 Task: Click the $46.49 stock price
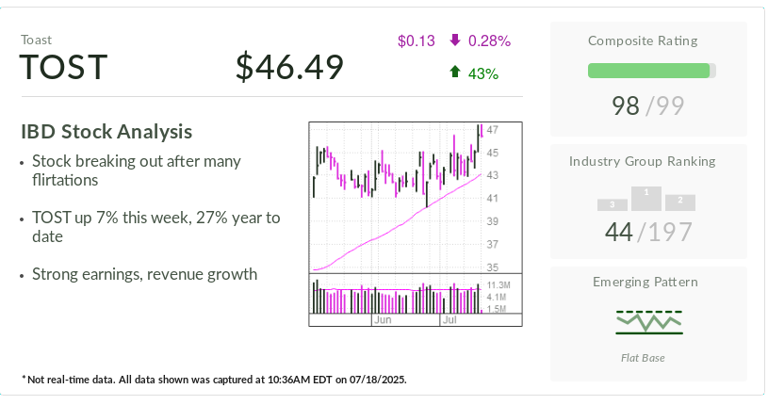tap(289, 67)
